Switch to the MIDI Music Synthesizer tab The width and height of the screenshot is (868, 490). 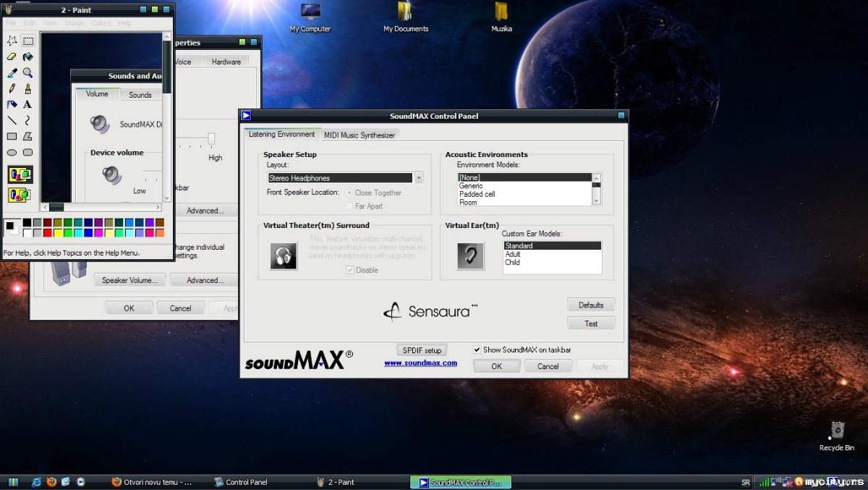[359, 135]
